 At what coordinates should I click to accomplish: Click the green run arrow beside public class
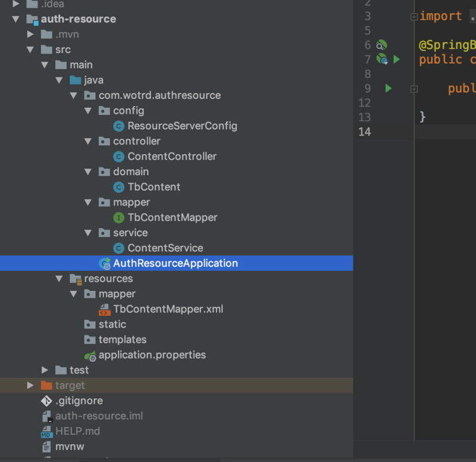click(396, 60)
